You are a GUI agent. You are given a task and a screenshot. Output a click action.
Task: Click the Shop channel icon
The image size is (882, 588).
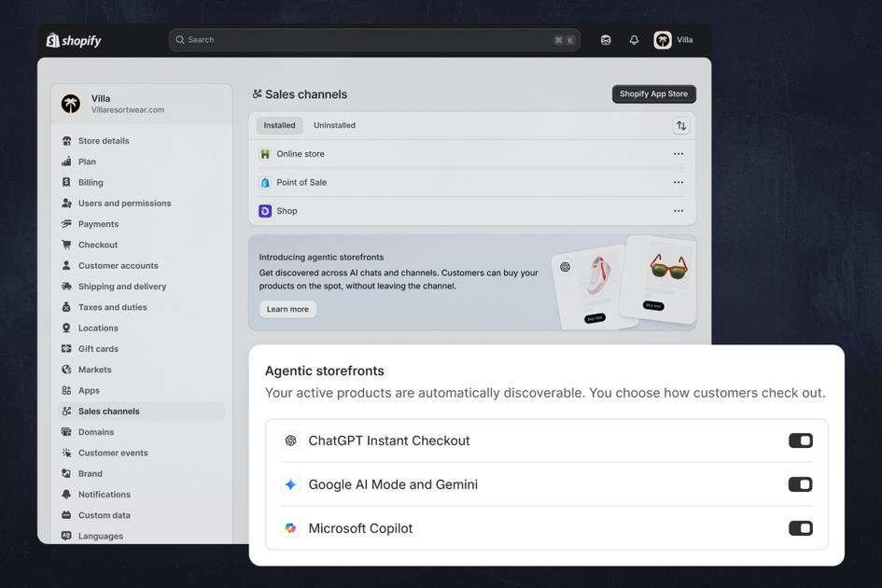[x=265, y=211]
